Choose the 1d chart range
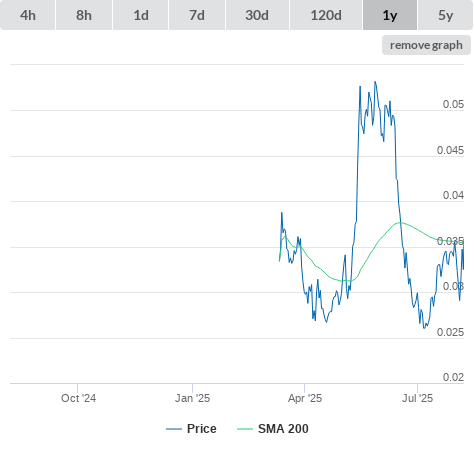This screenshot has height=455, width=474. [x=141, y=15]
